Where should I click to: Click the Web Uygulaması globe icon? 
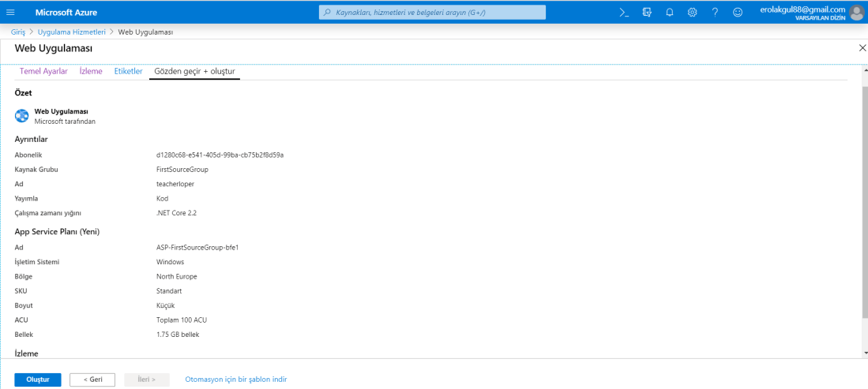[x=22, y=116]
